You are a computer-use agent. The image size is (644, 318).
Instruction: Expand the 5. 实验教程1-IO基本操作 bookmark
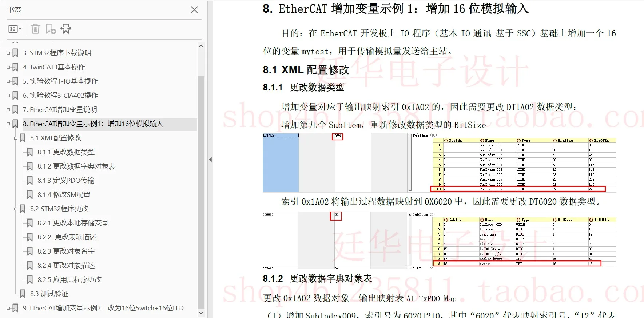pyautogui.click(x=8, y=81)
